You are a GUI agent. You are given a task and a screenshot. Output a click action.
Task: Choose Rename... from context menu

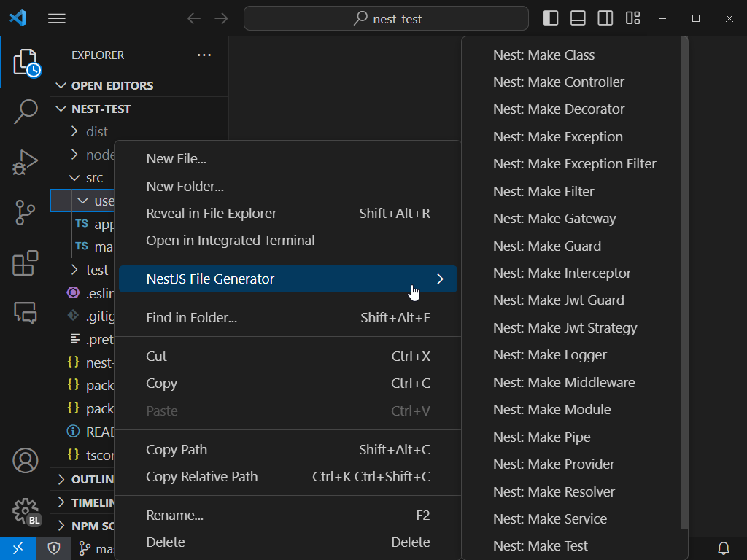click(x=287, y=516)
